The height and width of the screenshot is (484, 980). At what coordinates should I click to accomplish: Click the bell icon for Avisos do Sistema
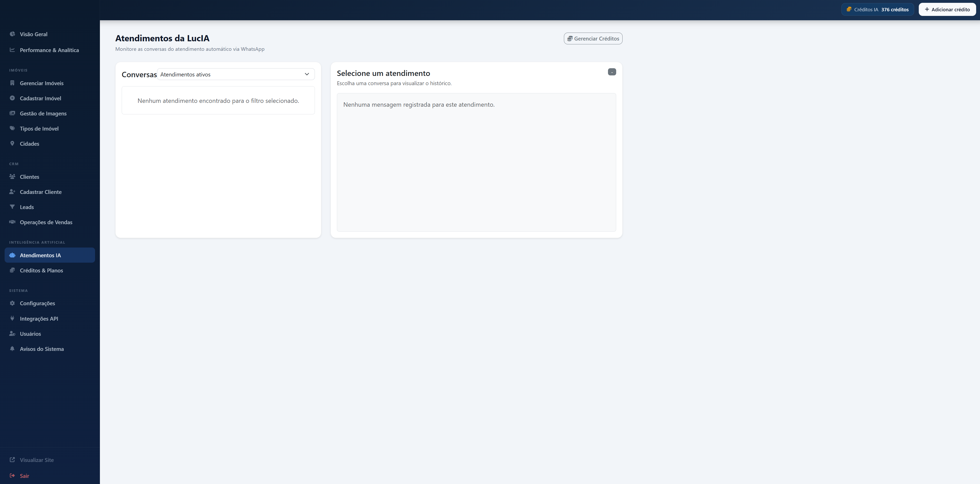click(x=12, y=349)
